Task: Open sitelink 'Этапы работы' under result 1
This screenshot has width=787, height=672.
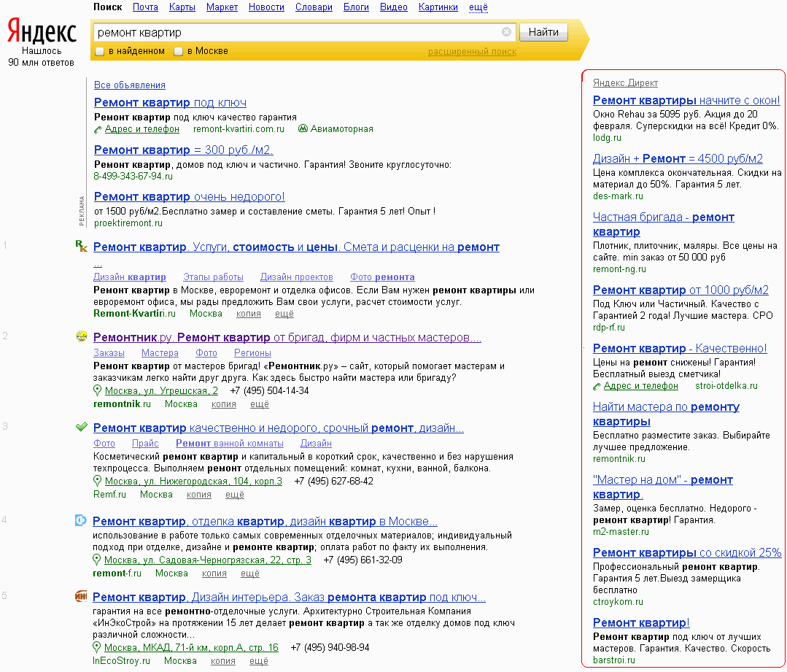Action: (x=213, y=277)
